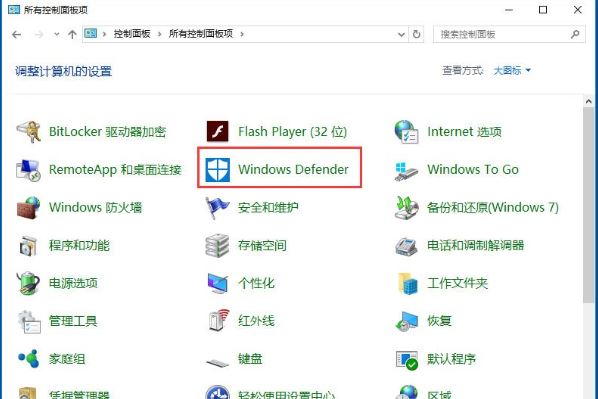This screenshot has width=598, height=399.
Task: Maximize the 所有控制面板项 window
Action: (543, 10)
